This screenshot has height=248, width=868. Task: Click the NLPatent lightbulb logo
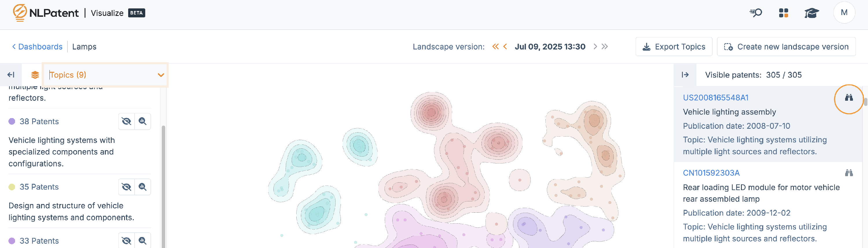[x=20, y=13]
